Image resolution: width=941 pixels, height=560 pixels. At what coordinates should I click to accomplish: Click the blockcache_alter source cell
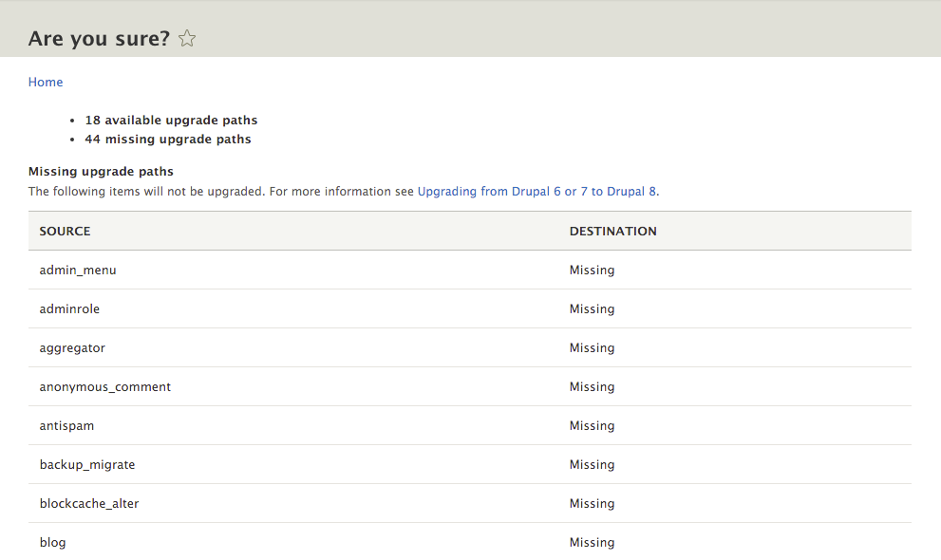(x=89, y=504)
